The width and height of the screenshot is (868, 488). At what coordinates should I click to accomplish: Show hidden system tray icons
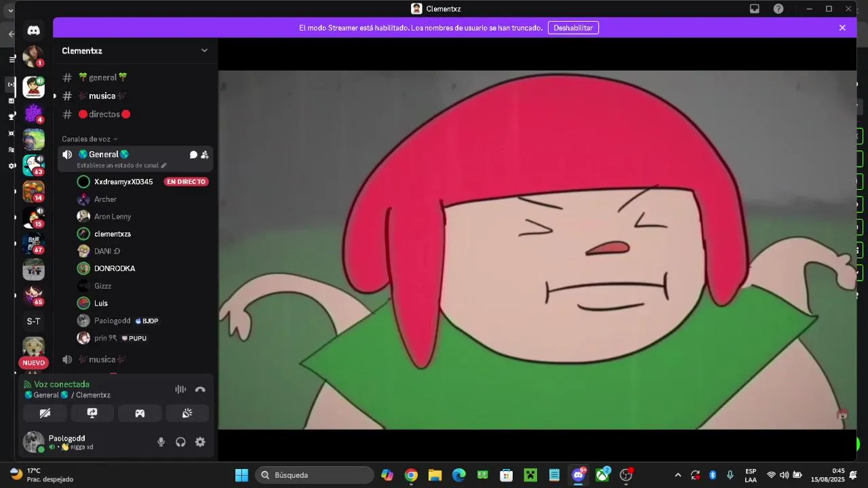pyautogui.click(x=677, y=475)
